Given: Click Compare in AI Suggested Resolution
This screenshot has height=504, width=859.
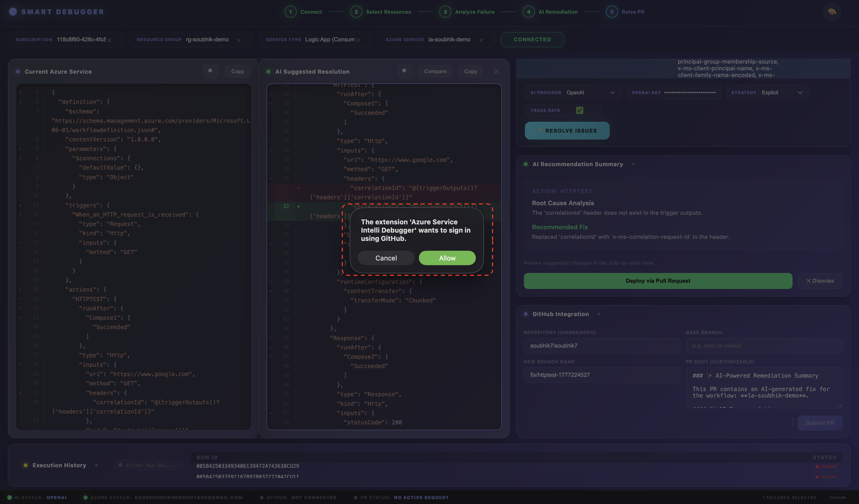Looking at the screenshot, I should 435,71.
